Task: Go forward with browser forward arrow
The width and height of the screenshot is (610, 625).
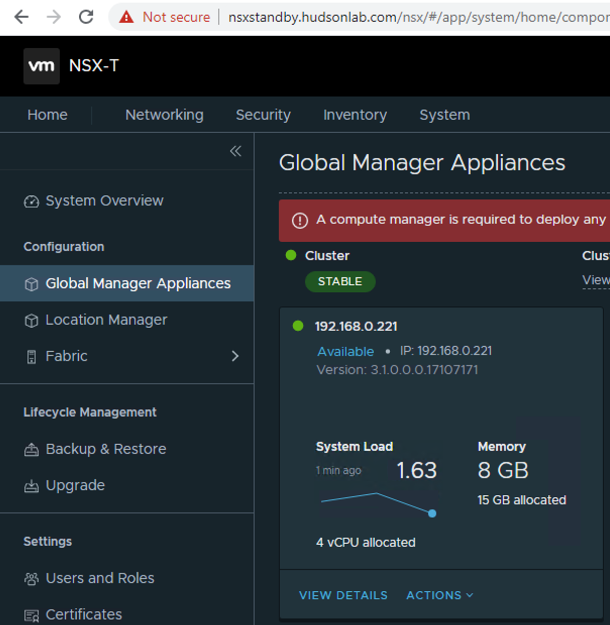Action: coord(53,17)
